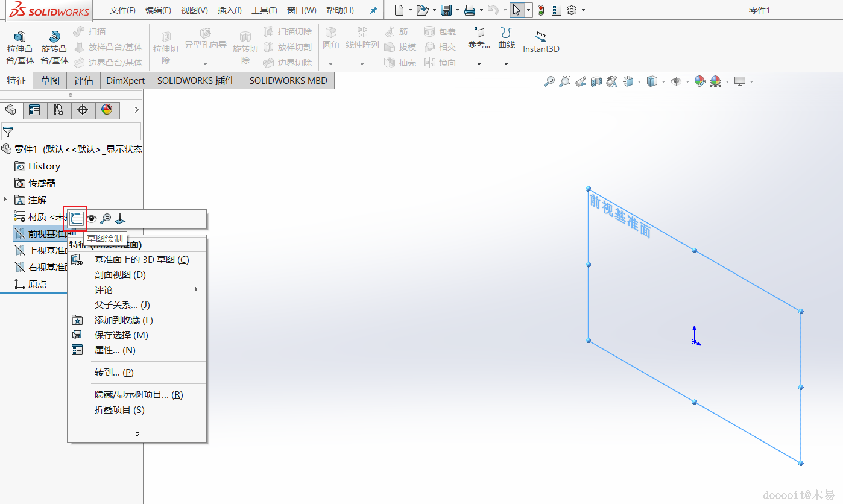Viewport: 843px width, 504px height.
Task: Open the Select tool dropdown arrow
Action: [529, 10]
